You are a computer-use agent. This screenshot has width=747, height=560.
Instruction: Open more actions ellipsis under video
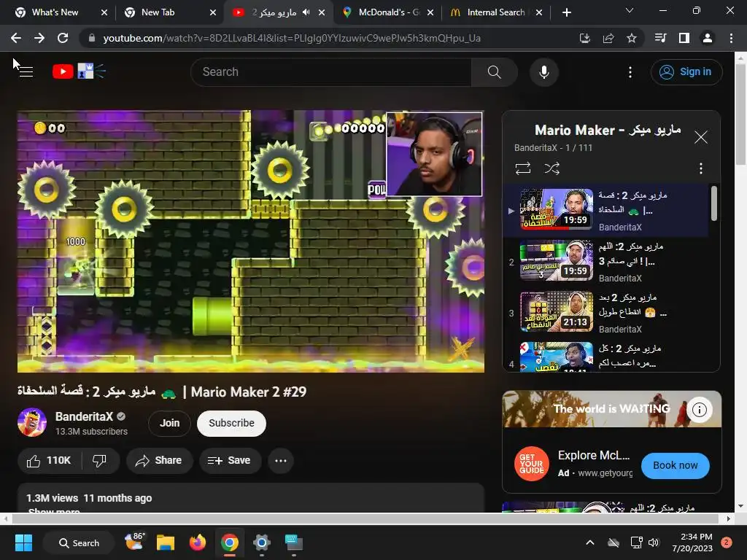(x=281, y=461)
